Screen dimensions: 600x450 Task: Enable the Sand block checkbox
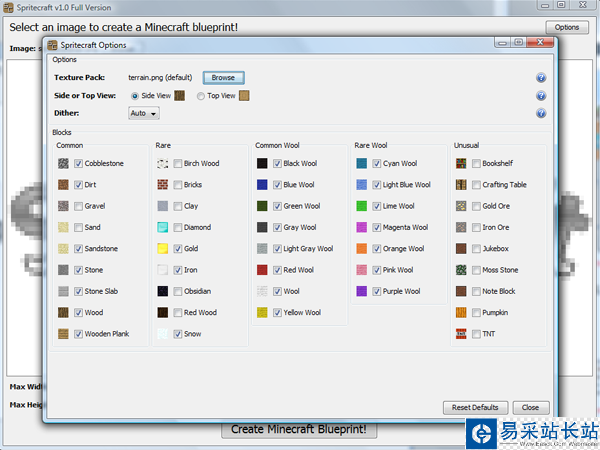tap(78, 227)
